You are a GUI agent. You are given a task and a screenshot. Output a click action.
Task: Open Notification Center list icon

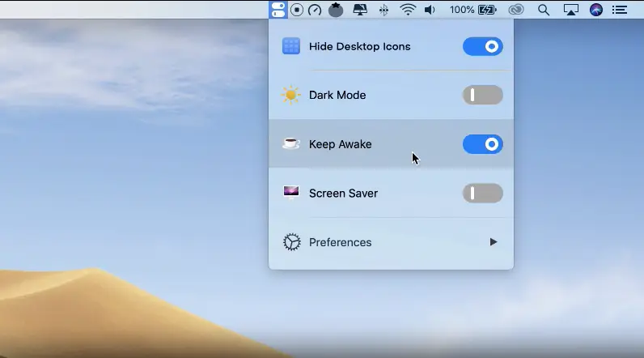pos(620,10)
